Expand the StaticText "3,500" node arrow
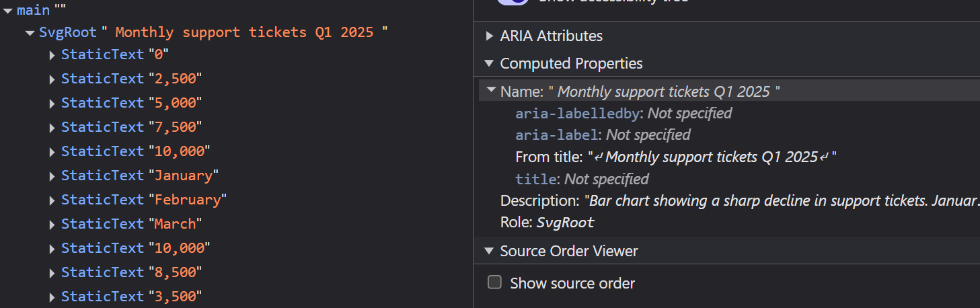The height and width of the screenshot is (308, 980). point(52,299)
